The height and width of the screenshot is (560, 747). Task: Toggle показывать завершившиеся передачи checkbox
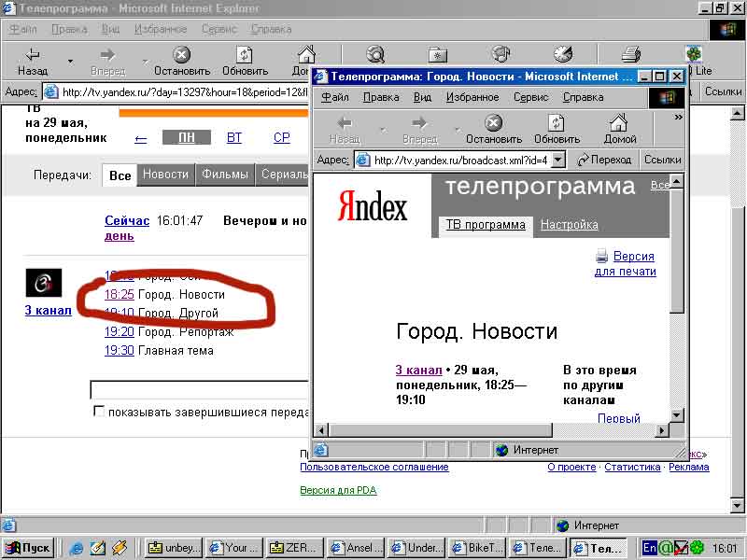point(99,412)
